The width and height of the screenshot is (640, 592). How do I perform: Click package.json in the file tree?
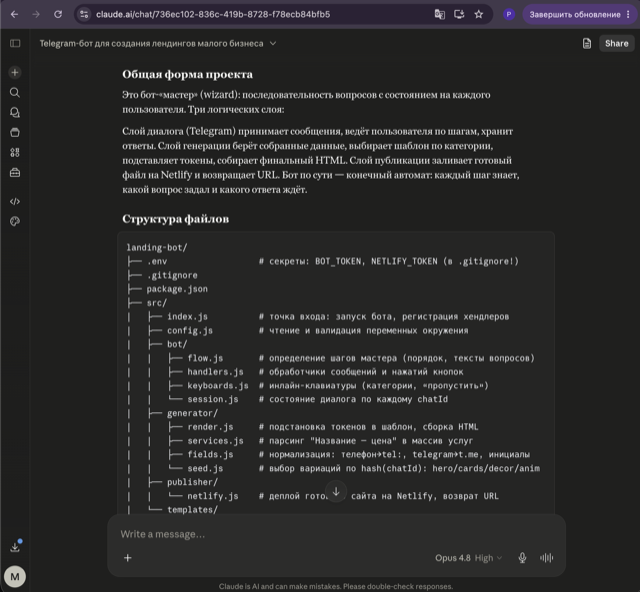(x=177, y=289)
